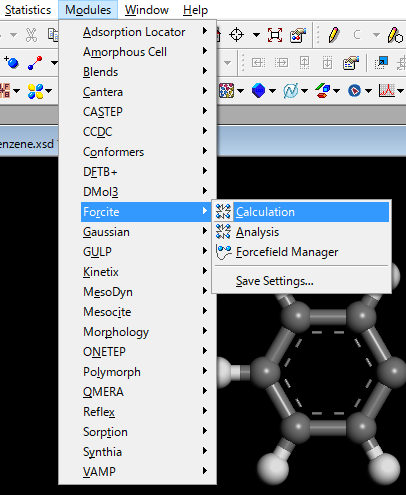Viewport: 406px width, 495px height.
Task: Click the colorful Amorphous Cell module icon
Action: click(227, 91)
